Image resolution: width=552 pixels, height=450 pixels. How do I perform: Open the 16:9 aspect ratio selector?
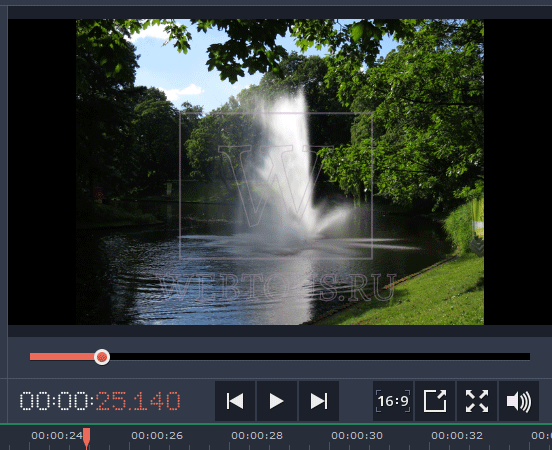(x=393, y=401)
